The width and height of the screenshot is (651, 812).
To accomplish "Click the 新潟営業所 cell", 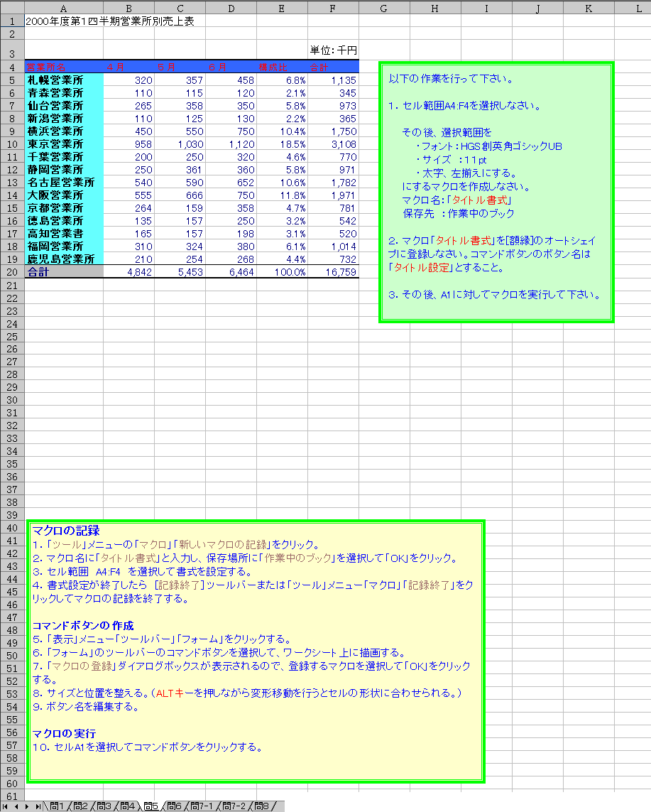I will pyautogui.click(x=64, y=119).
